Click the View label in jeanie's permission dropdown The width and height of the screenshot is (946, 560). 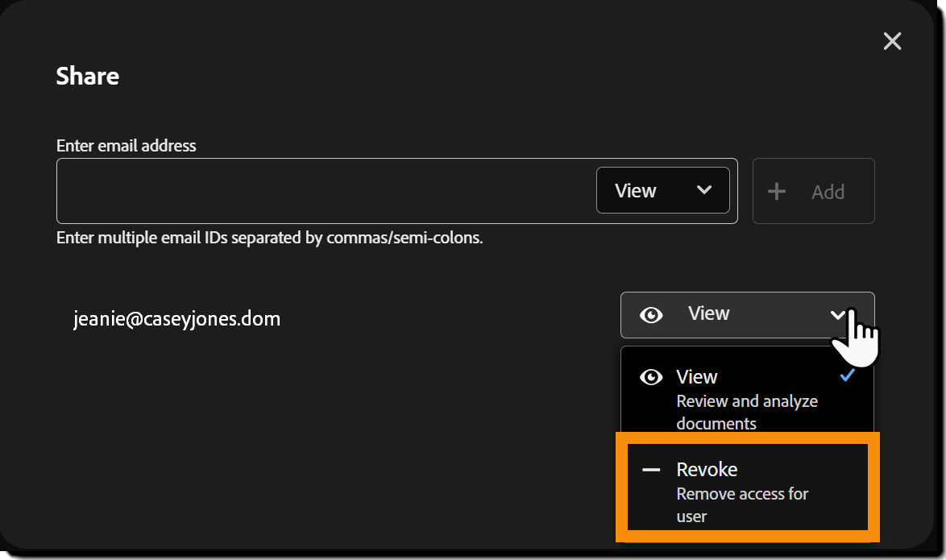(x=709, y=313)
